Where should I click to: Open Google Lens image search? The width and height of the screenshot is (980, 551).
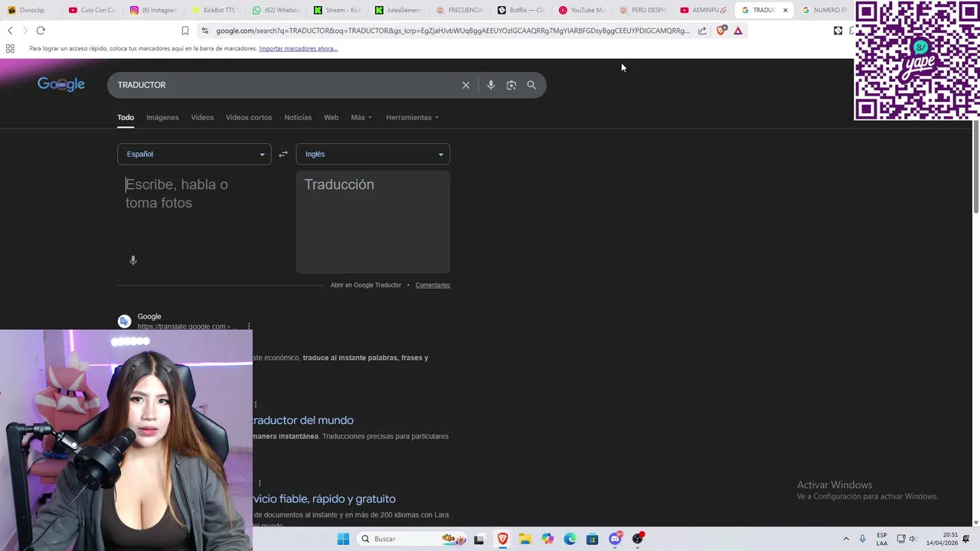pyautogui.click(x=511, y=85)
